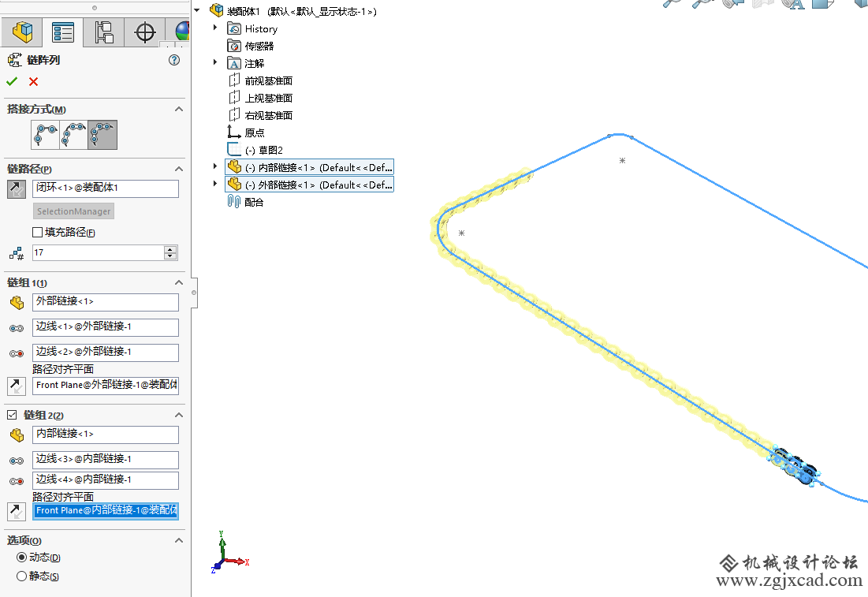Screen dimensions: 868x597
Task: Select the Front Plane@内部链接-1 field
Action: tap(105, 510)
